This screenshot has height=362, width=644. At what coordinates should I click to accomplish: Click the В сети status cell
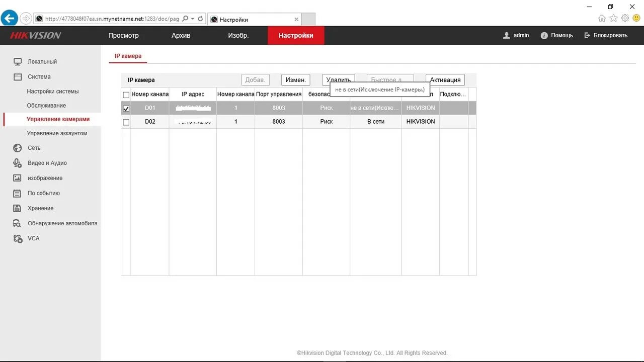pyautogui.click(x=376, y=121)
